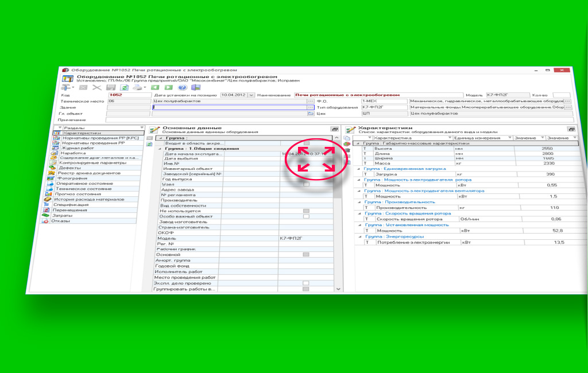This screenshot has height=373, width=588.
Task: Toggle Экспл. дело проверено checkbox
Action: point(306,283)
